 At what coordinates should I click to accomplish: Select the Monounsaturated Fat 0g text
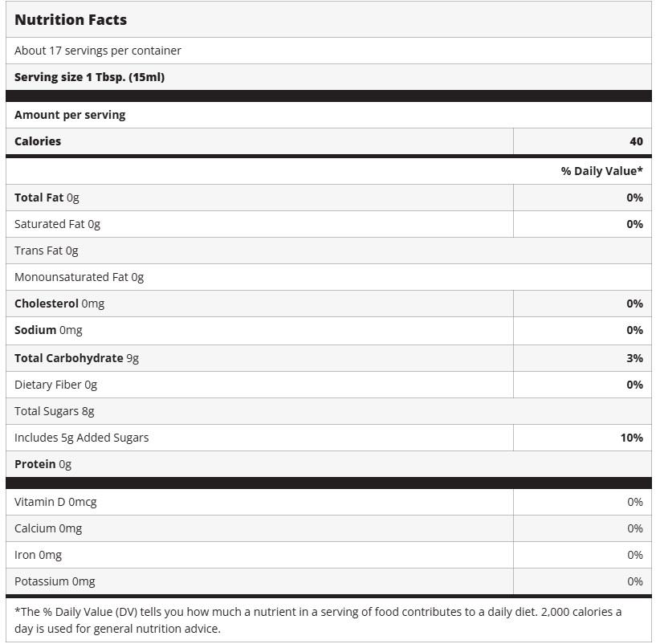(x=79, y=277)
